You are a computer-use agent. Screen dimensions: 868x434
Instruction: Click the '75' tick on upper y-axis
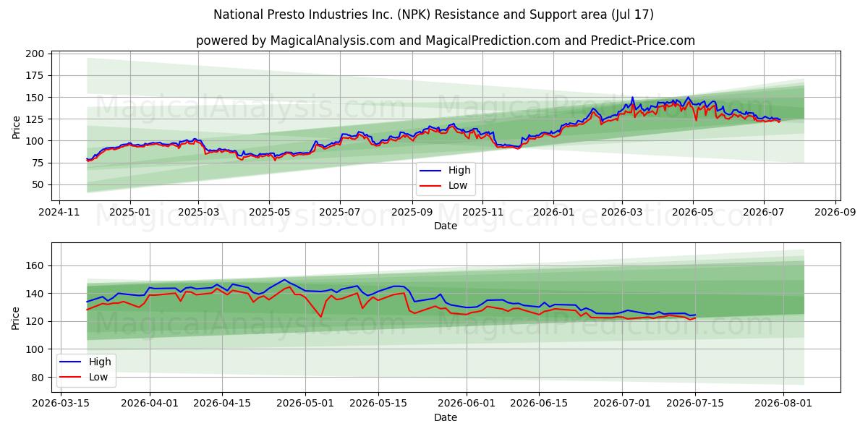click(38, 163)
